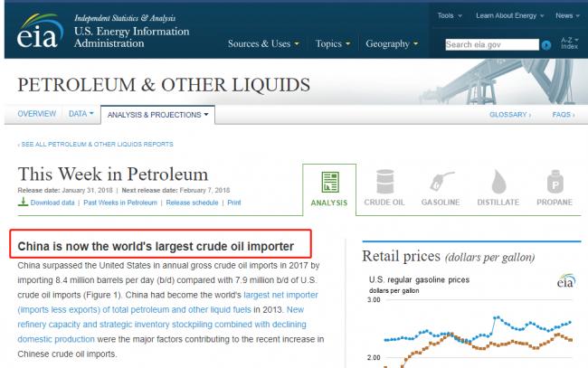Open the A-Z Index link
The width and height of the screenshot is (588, 368).
(568, 44)
